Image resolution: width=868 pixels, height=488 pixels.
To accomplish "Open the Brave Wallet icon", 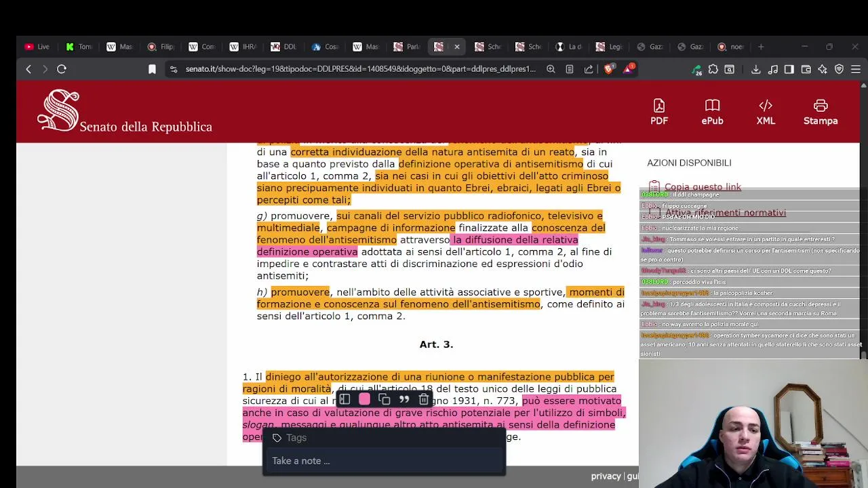I will (806, 68).
